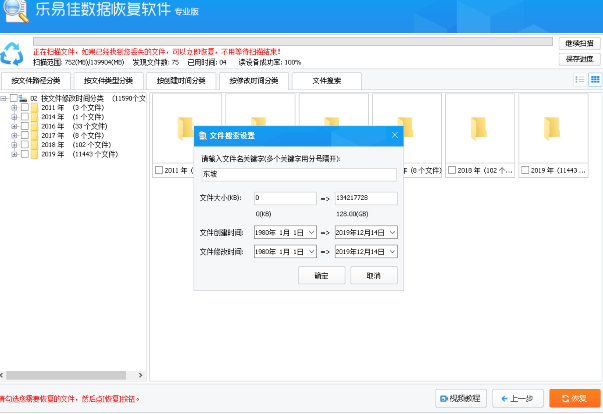Confirm search with 确定 button
The image size is (603, 414).
[321, 275]
